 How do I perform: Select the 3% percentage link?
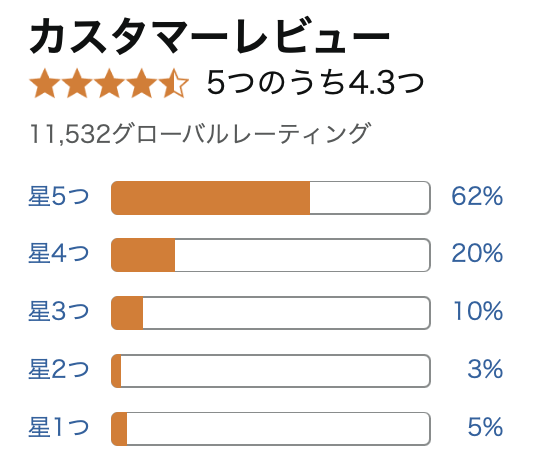(485, 369)
